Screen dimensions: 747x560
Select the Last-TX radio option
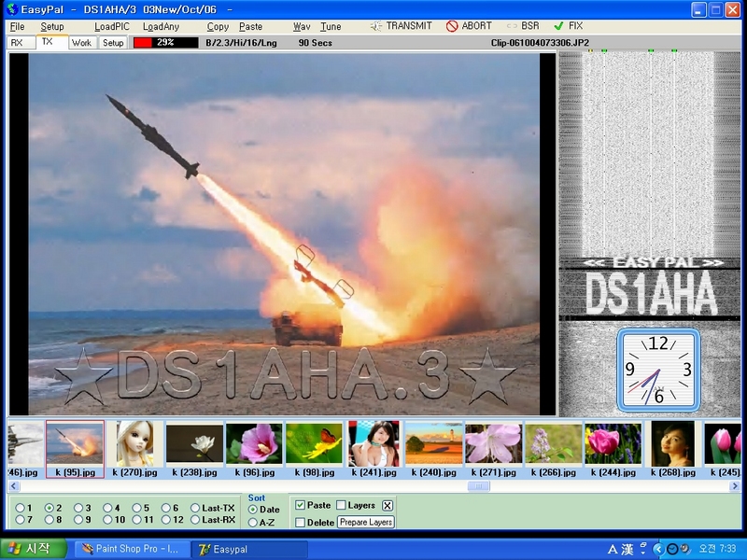[x=195, y=508]
